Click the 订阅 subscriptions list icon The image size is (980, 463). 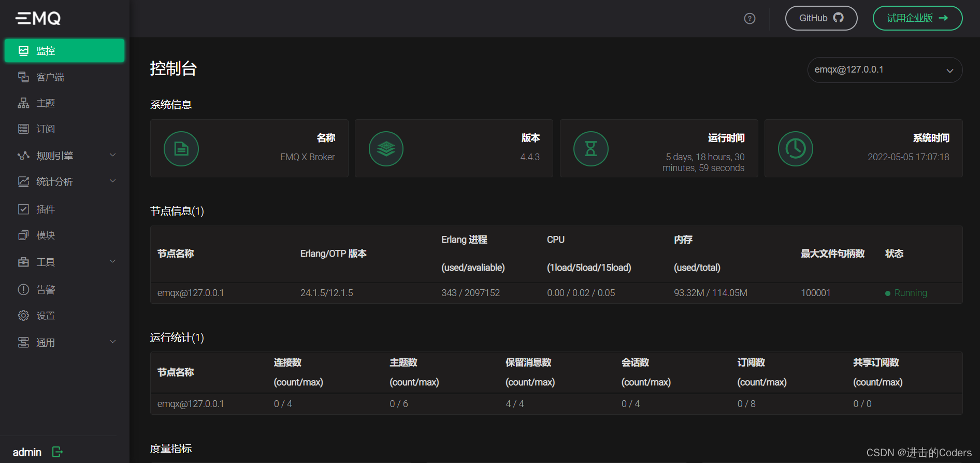pyautogui.click(x=23, y=129)
